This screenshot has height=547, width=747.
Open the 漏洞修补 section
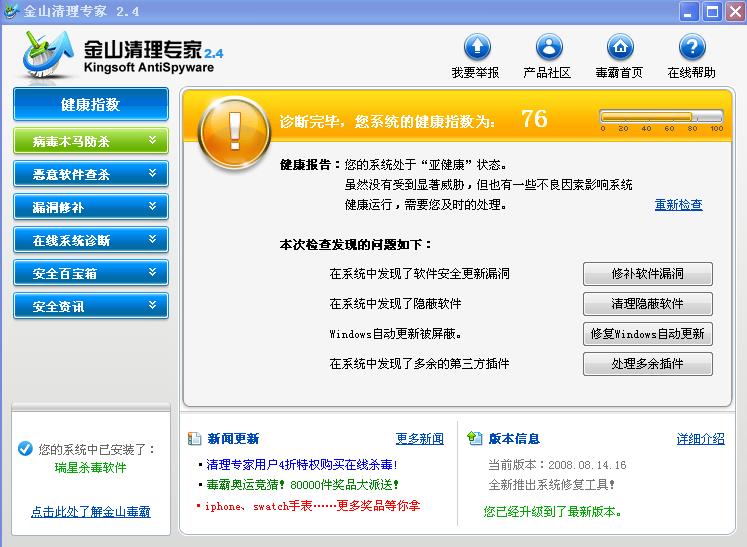pyautogui.click(x=91, y=207)
